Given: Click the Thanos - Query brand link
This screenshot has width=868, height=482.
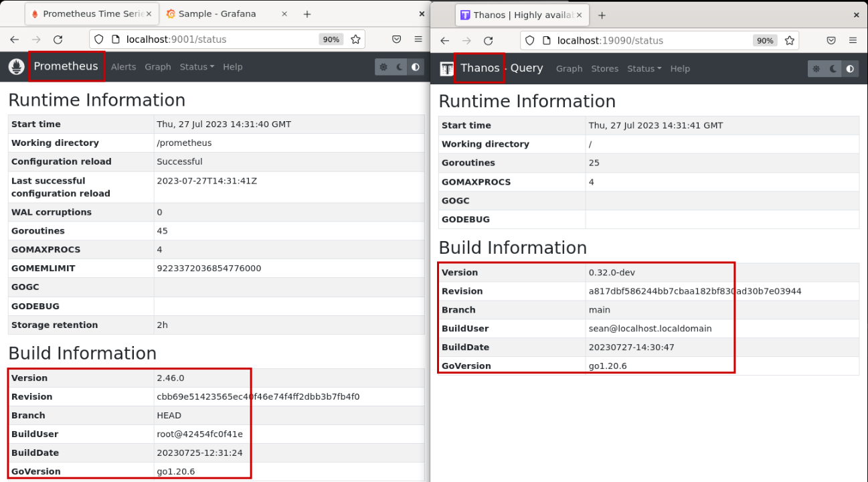Looking at the screenshot, I should pos(502,68).
